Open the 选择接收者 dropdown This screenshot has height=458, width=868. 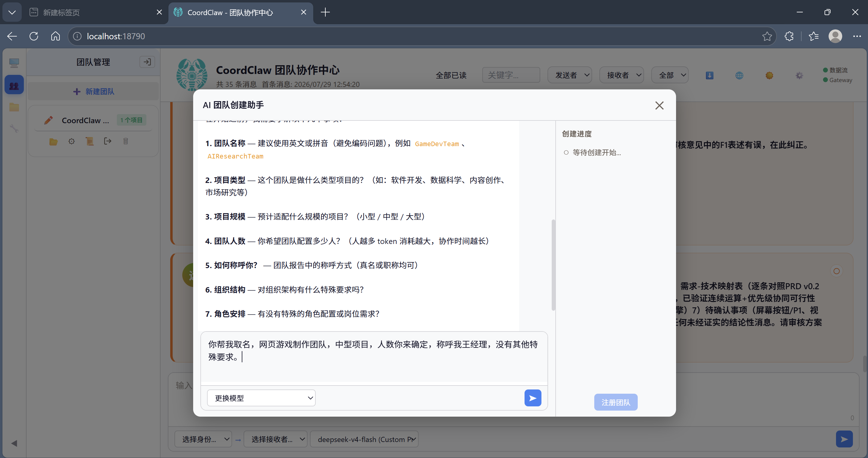275,439
